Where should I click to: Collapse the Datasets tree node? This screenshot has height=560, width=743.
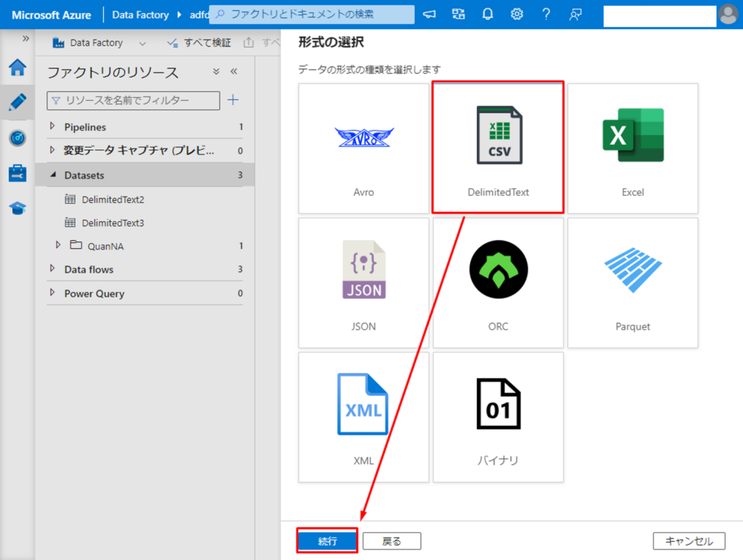52,176
